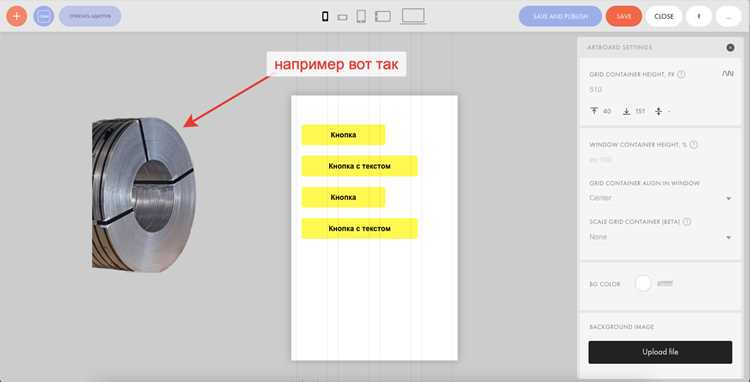Edit the BG color hex value field

[665, 284]
